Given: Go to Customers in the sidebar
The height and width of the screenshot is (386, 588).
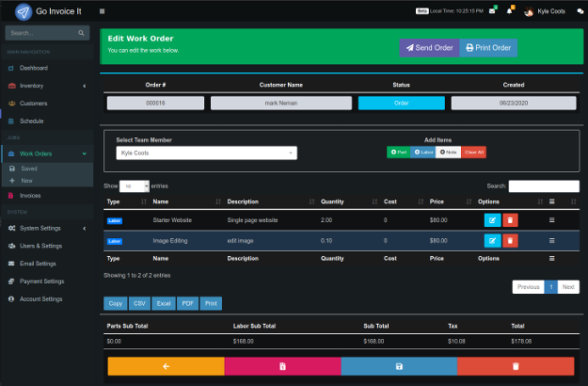Looking at the screenshot, I should tap(33, 104).
